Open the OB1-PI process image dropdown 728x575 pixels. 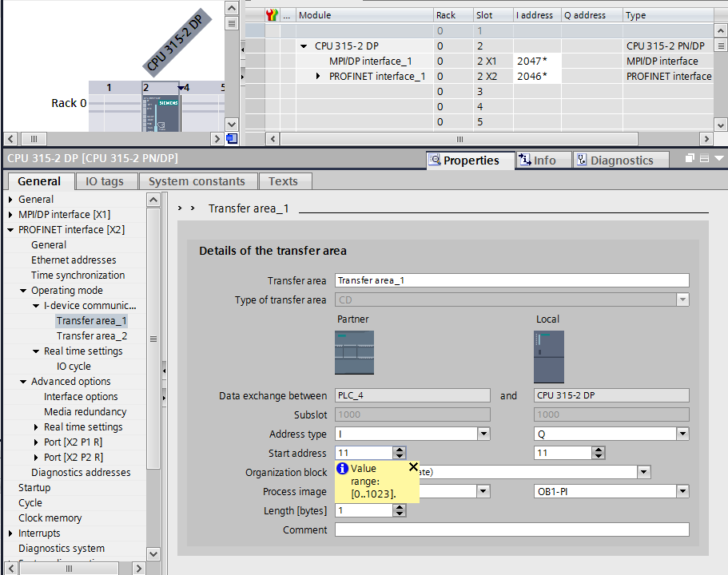(x=682, y=491)
